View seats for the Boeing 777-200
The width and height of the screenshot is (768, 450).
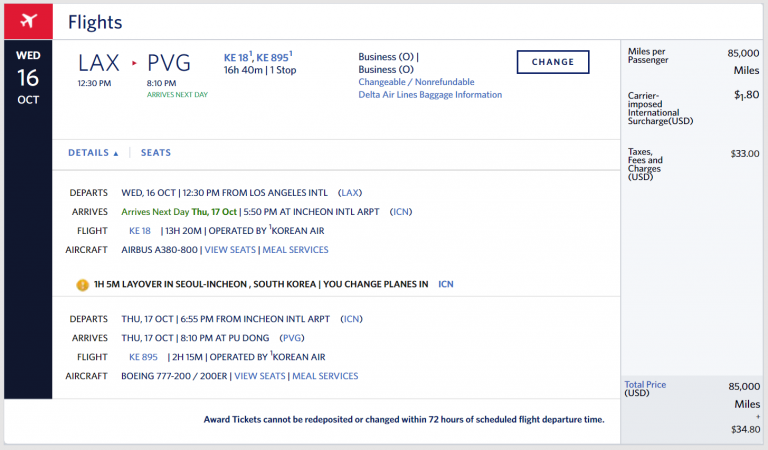259,376
